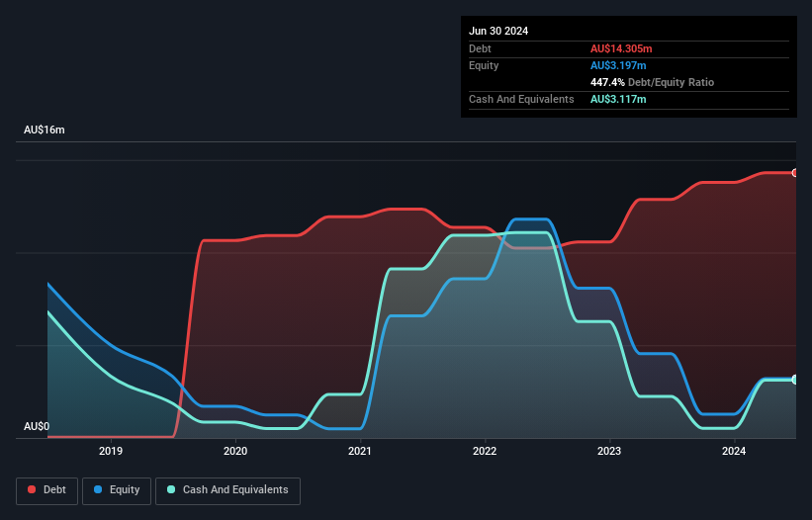Click the AU$3.117m cash value

pyautogui.click(x=618, y=99)
